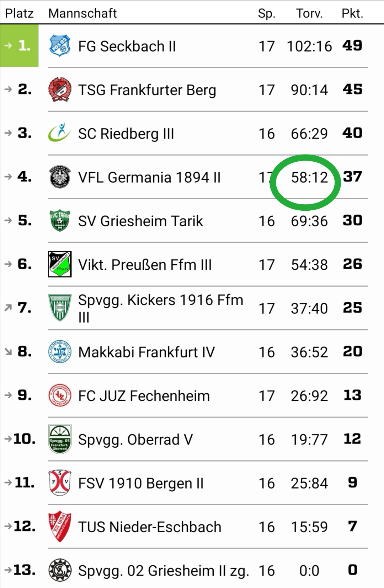The image size is (384, 588).
Task: Tap the Torv. column header
Action: pyautogui.click(x=309, y=14)
